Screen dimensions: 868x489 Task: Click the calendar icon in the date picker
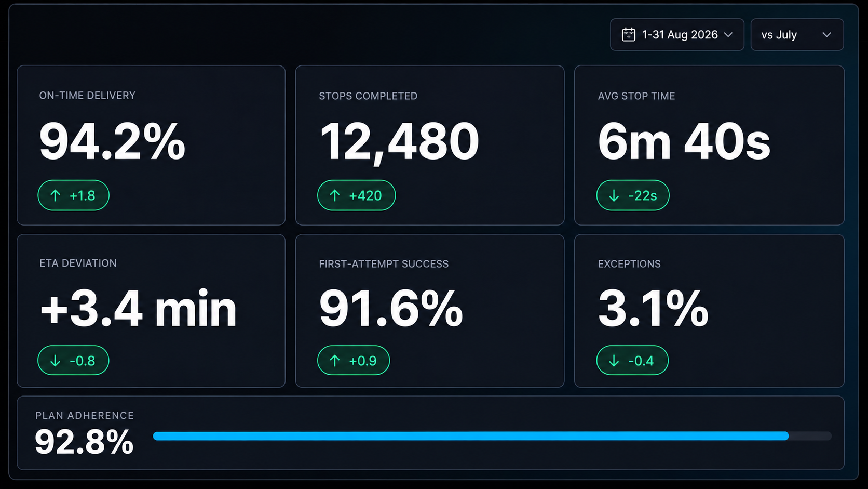pos(629,35)
